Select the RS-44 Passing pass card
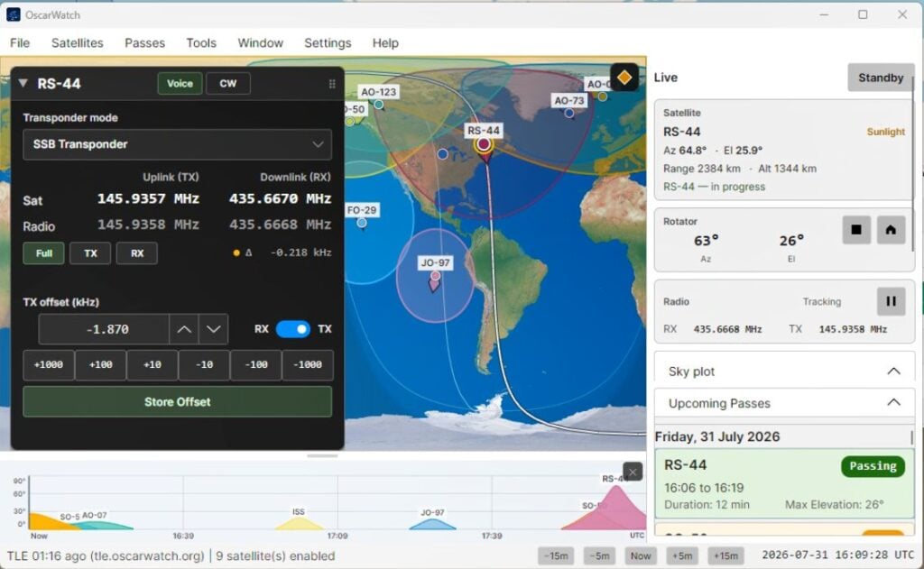Viewport: 924px width, 569px height. (784, 484)
